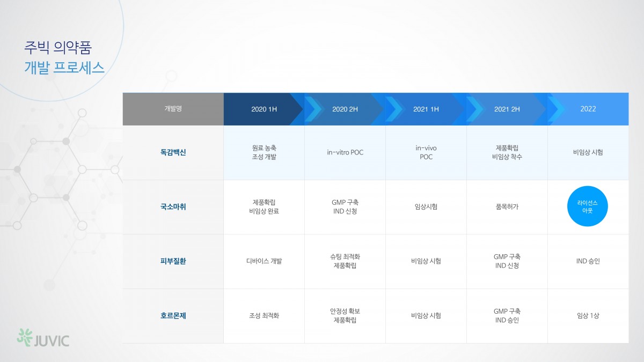Click the 2021 2H header arrow
644x362 pixels.
pyautogui.click(x=507, y=109)
